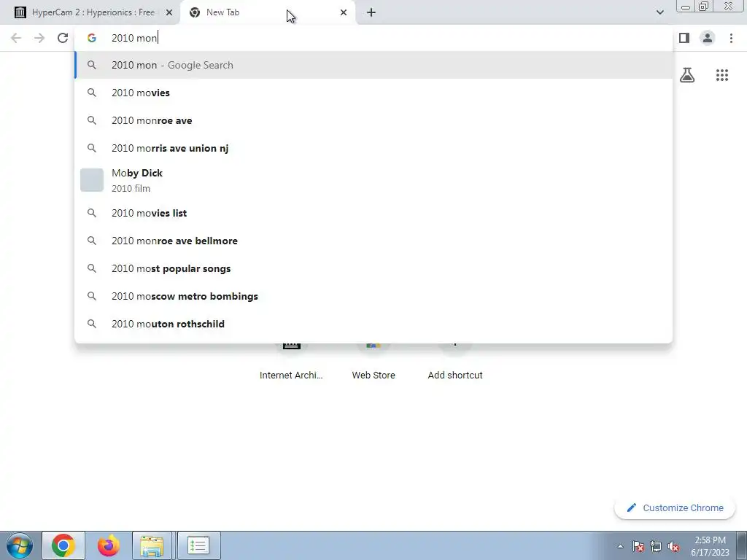Switch to HyperCam 2 Hyperionics tab

93,12
